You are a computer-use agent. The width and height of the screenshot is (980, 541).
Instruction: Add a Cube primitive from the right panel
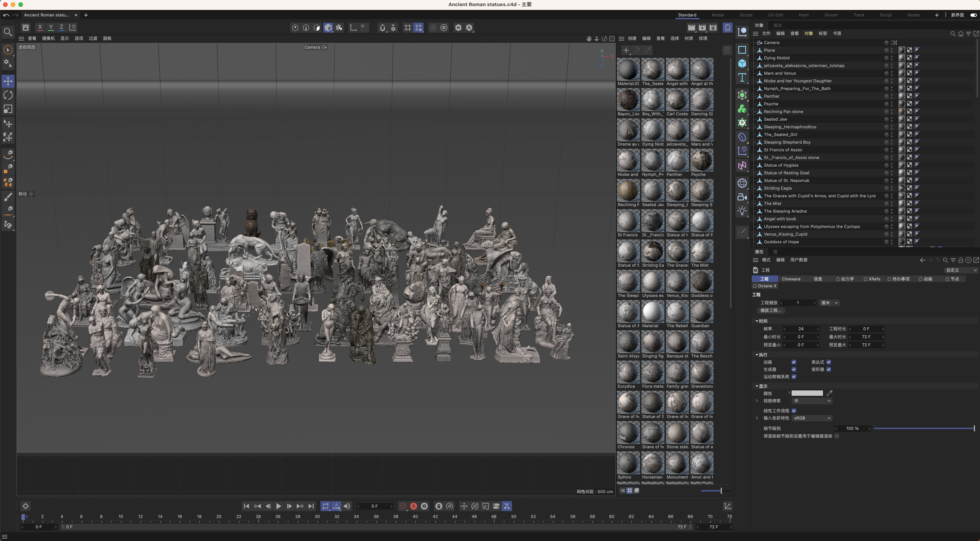742,63
